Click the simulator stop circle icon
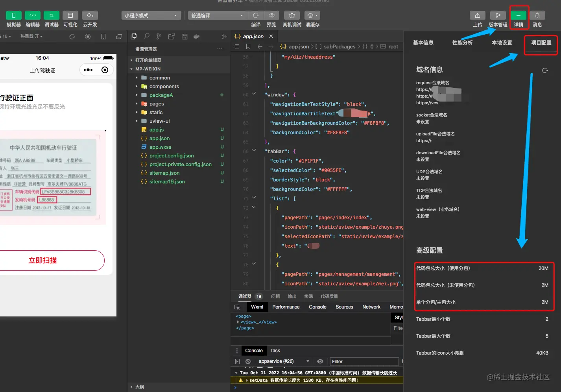Screen dimensions: 561x392 pyautogui.click(x=88, y=37)
